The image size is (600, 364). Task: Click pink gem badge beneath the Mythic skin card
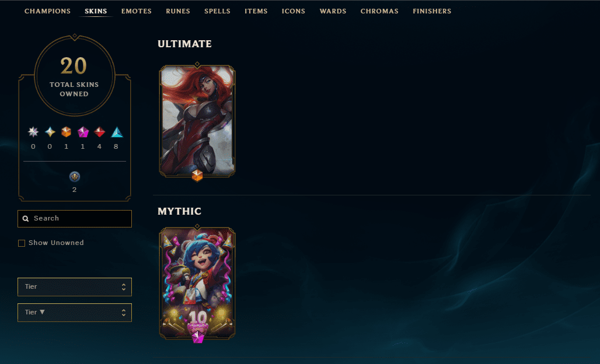point(197,337)
